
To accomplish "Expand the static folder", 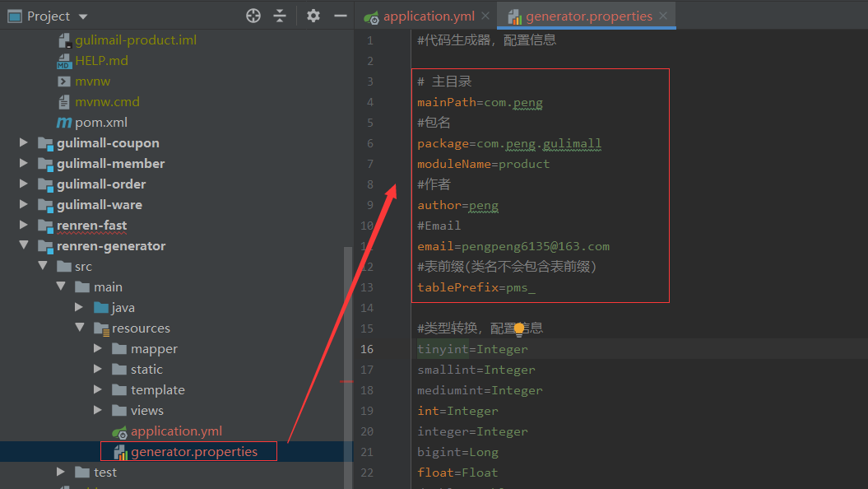I will coord(98,369).
